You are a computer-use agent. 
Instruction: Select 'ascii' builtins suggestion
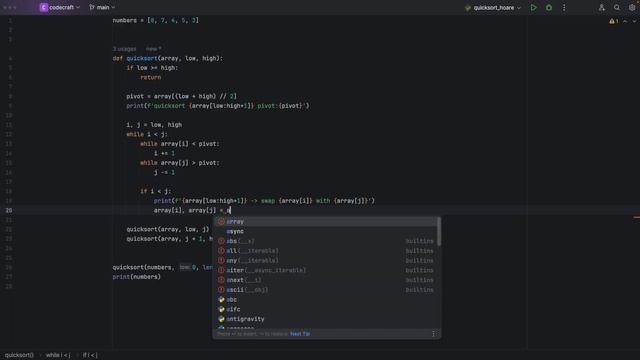[325, 290]
